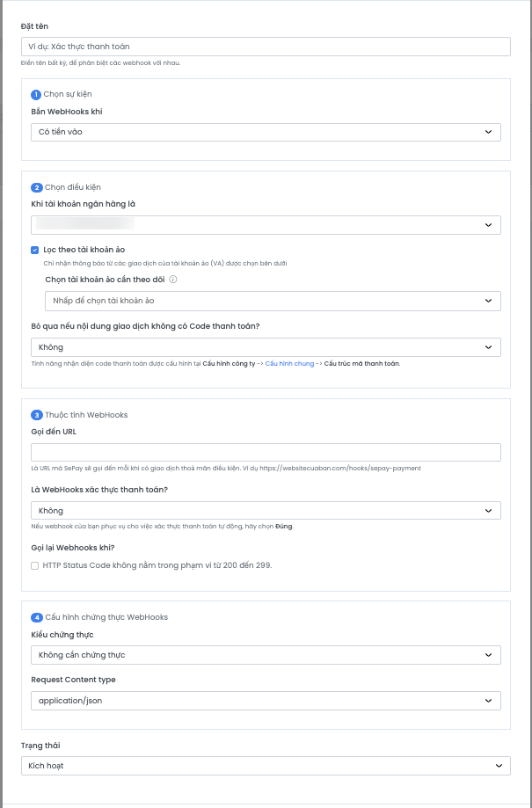This screenshot has height=808, width=532.
Task: Uncheck "Lọc theo tài khoản ảo" checkbox
Action: click(34, 250)
